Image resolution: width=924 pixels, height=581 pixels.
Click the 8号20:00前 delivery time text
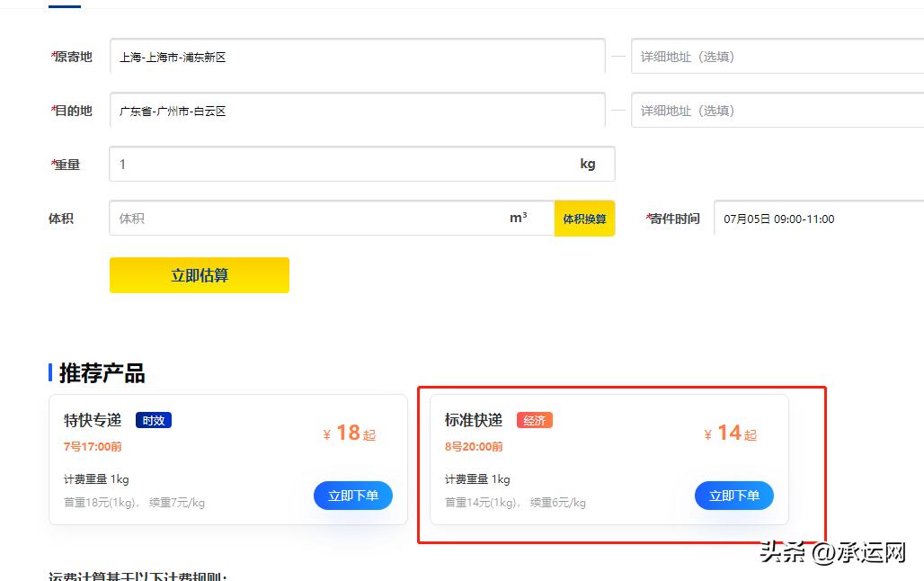coord(476,446)
